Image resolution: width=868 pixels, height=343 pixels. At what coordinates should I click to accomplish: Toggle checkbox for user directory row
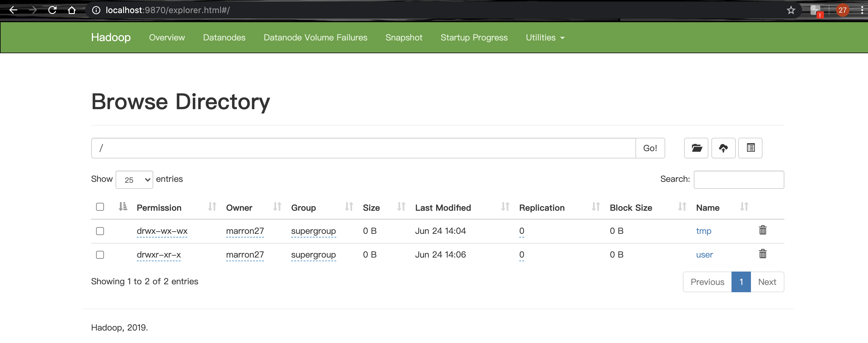tap(100, 254)
